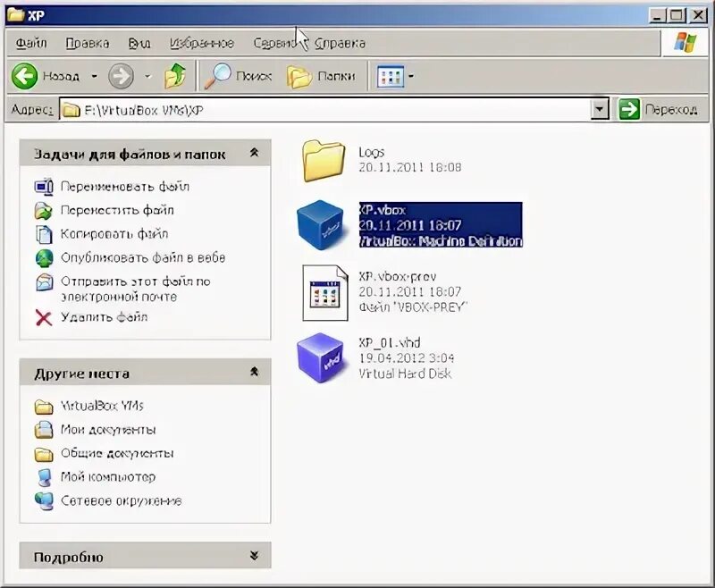Click the shared documents folder icon
This screenshot has height=588, width=715.
click(44, 454)
